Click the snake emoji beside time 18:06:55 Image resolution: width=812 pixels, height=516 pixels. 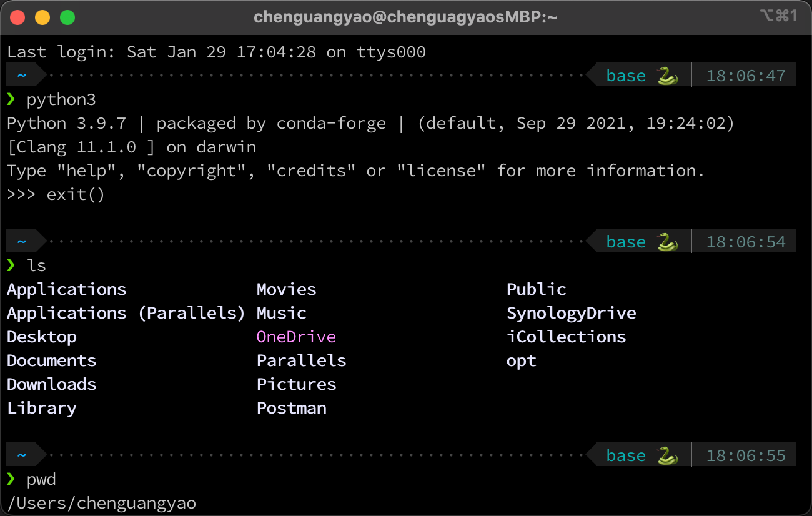[x=667, y=456]
